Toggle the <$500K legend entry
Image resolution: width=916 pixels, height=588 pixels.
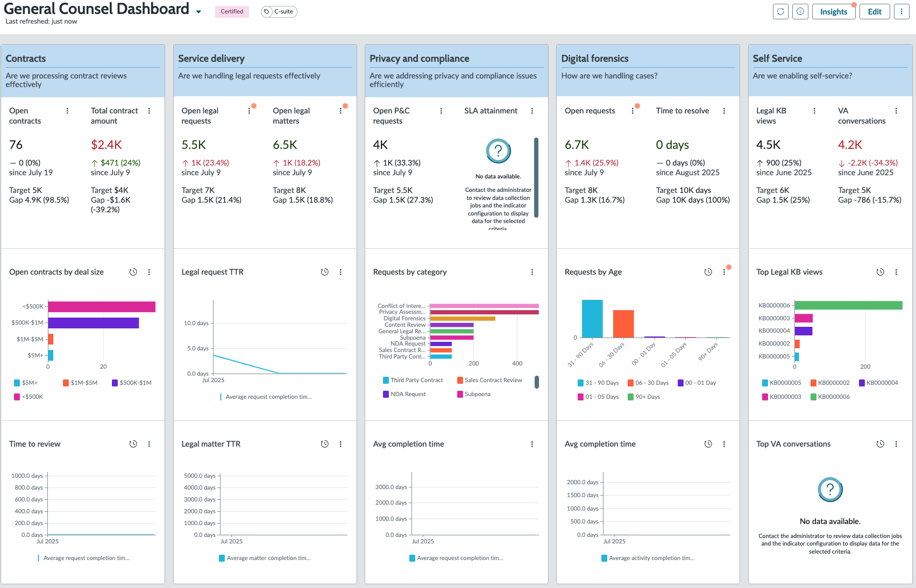29,397
